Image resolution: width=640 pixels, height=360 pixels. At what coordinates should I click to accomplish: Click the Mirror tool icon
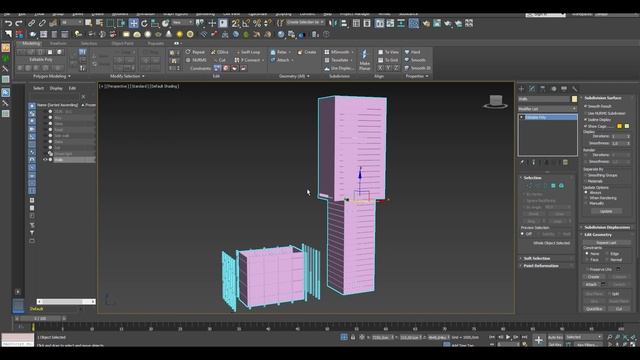tap(334, 23)
